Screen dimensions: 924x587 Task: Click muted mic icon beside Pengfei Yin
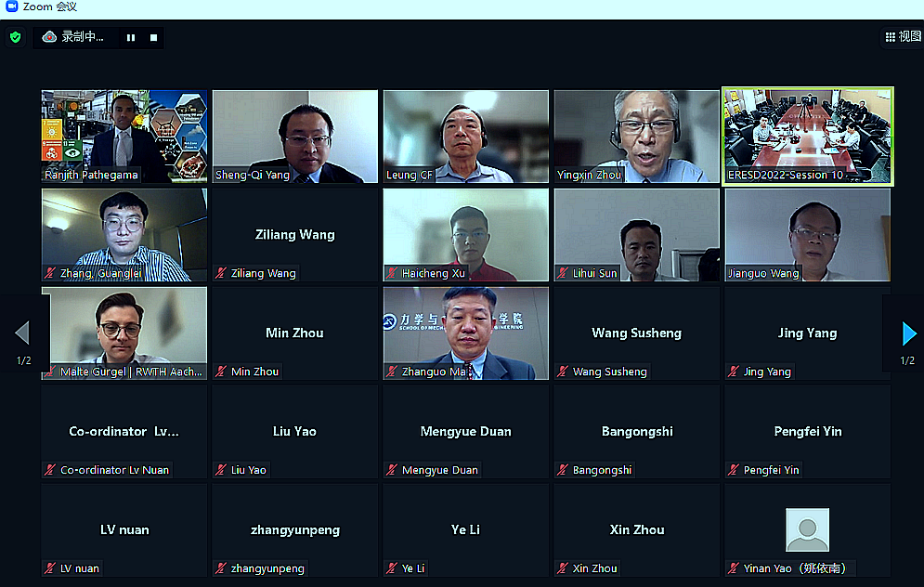[734, 470]
